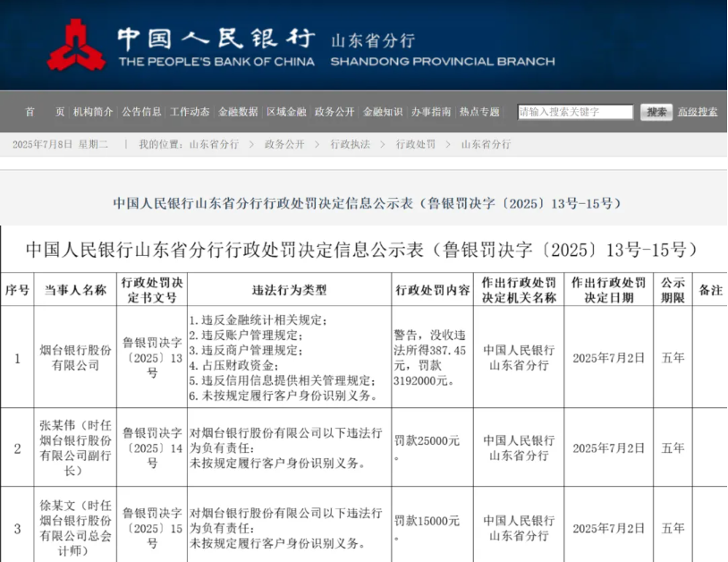Screen dimensions: 728x562
Task: Click the line 违反商户管理规定
Action: 247,350
